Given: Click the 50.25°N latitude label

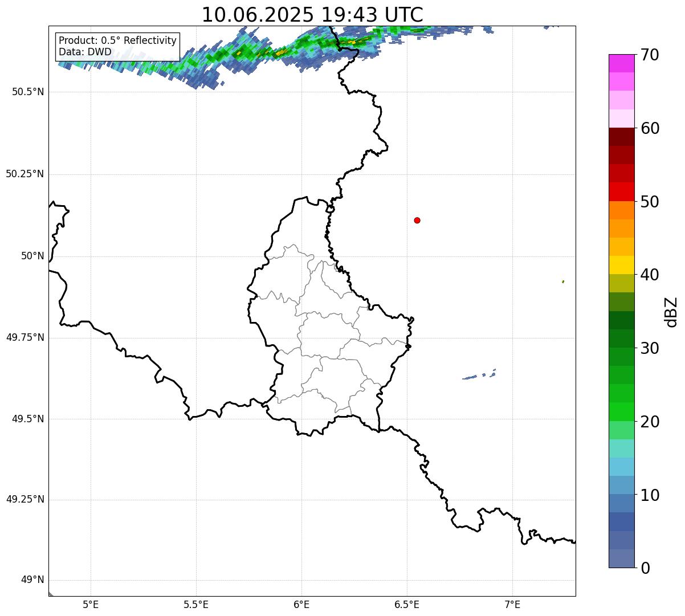Looking at the screenshot, I should point(25,174).
